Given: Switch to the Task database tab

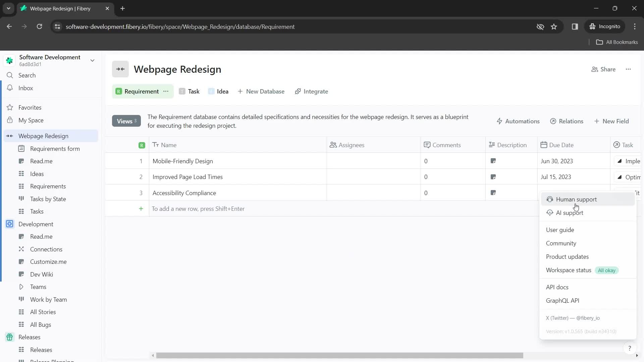Looking at the screenshot, I should 189,92.
